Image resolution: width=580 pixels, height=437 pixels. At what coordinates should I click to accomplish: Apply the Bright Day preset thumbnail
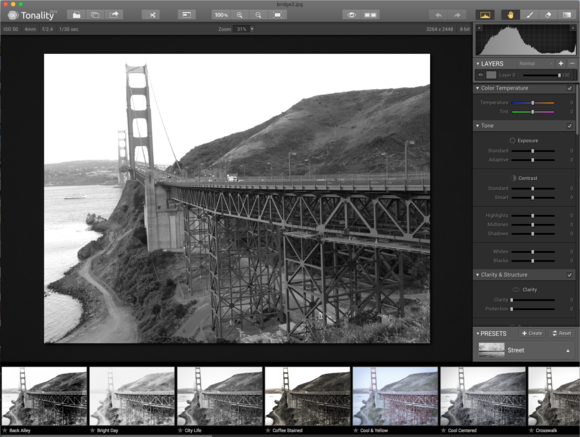pos(132,396)
